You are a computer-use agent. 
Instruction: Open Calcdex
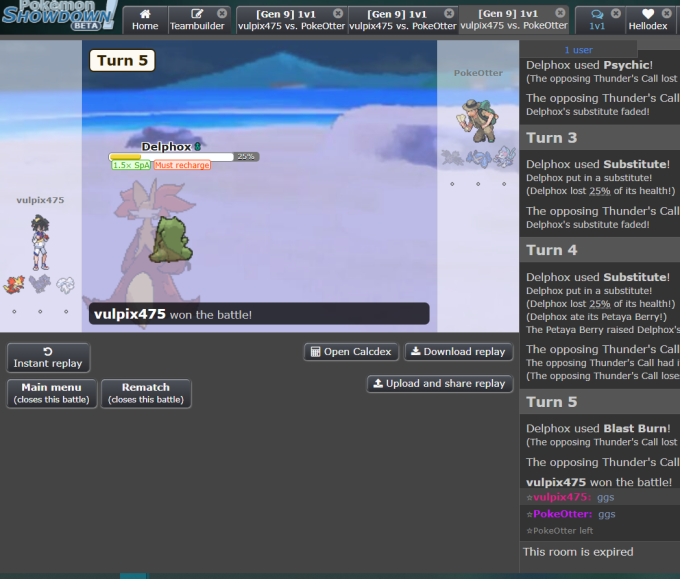(352, 352)
